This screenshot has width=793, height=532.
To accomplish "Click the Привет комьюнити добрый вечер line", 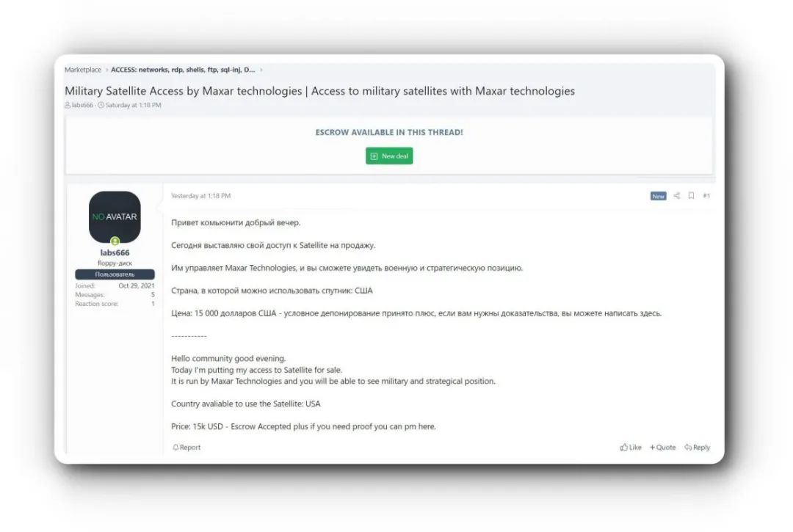I will coord(236,222).
